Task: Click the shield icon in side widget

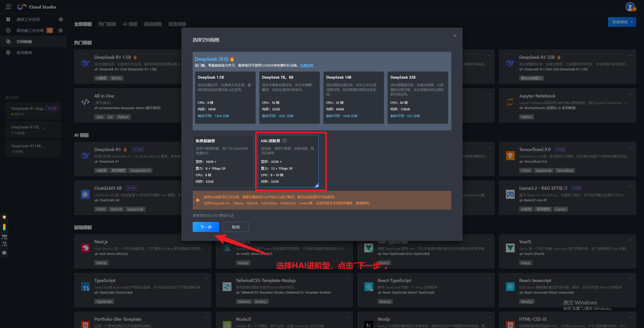Action: pos(4,217)
